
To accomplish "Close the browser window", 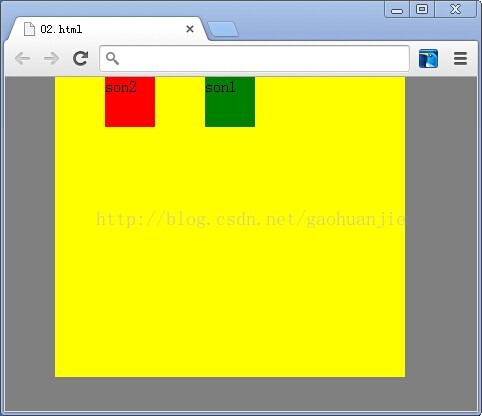I will coord(455,9).
